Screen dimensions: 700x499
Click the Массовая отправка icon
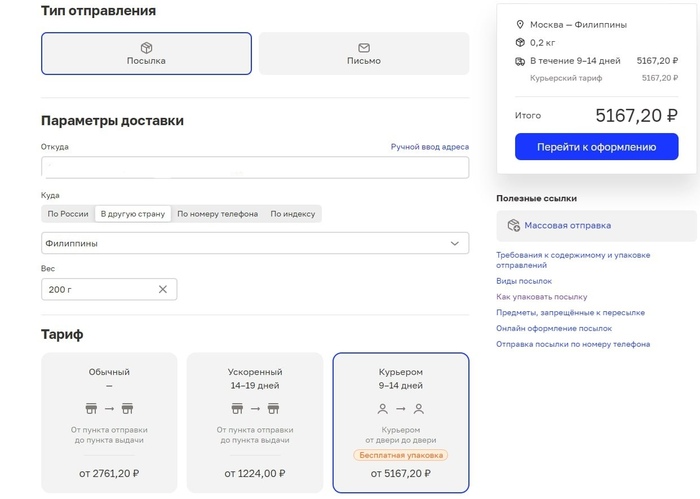(x=514, y=225)
